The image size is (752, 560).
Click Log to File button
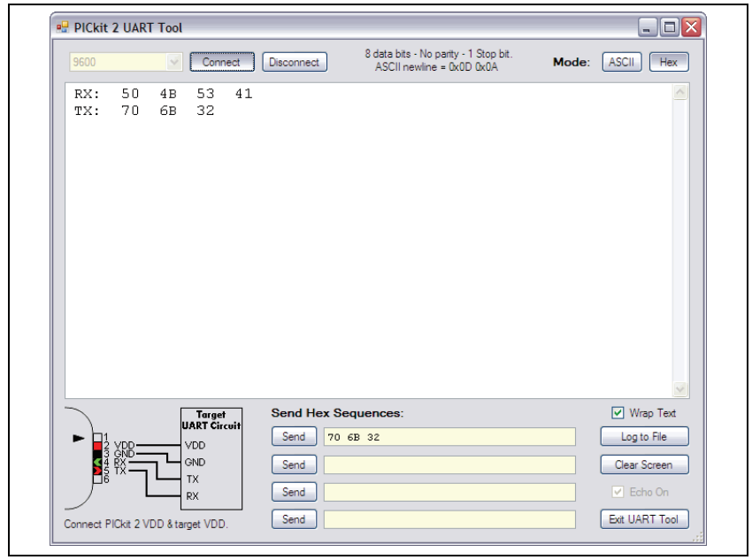(644, 436)
